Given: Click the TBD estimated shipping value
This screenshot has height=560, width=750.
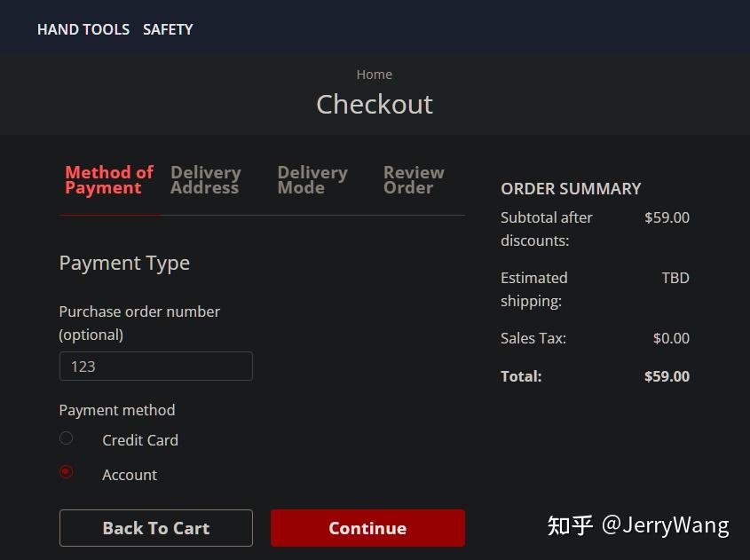Looking at the screenshot, I should click(675, 278).
